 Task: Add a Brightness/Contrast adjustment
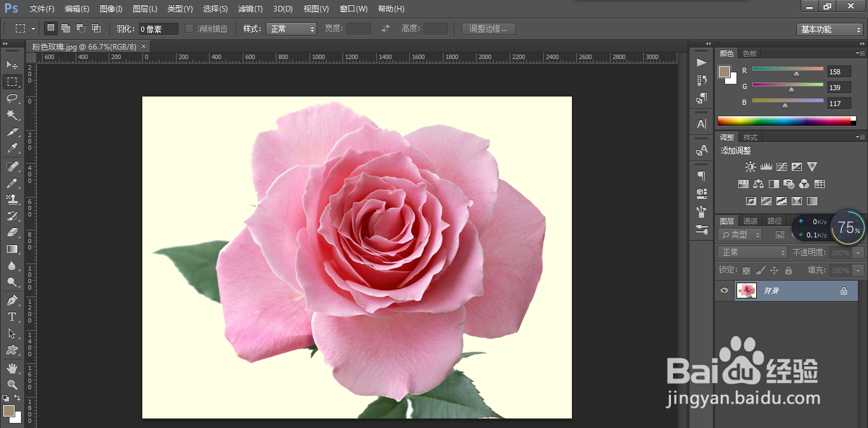click(750, 167)
